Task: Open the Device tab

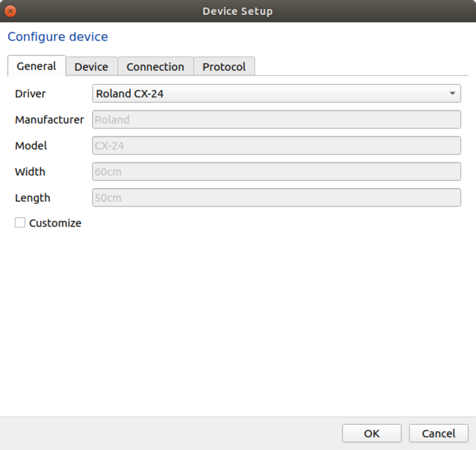Action: pos(91,67)
